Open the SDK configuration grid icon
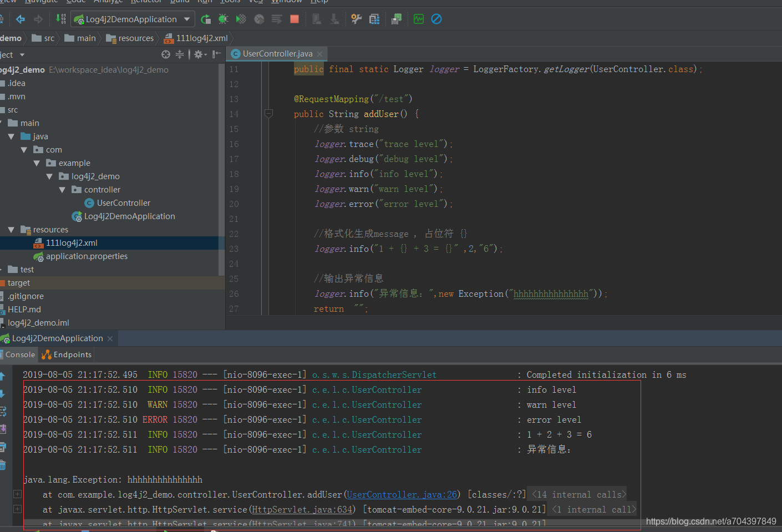Screen dimensions: 782x532 pos(374,19)
